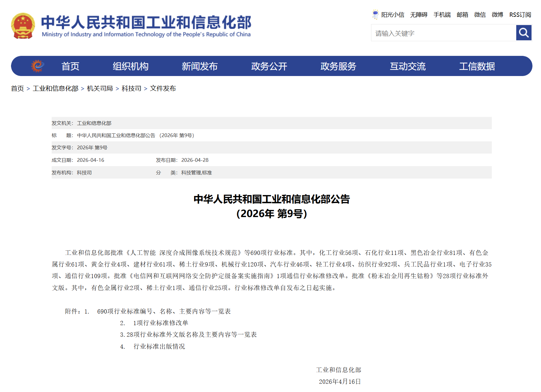Click the ministry name title banner

(x=146, y=26)
